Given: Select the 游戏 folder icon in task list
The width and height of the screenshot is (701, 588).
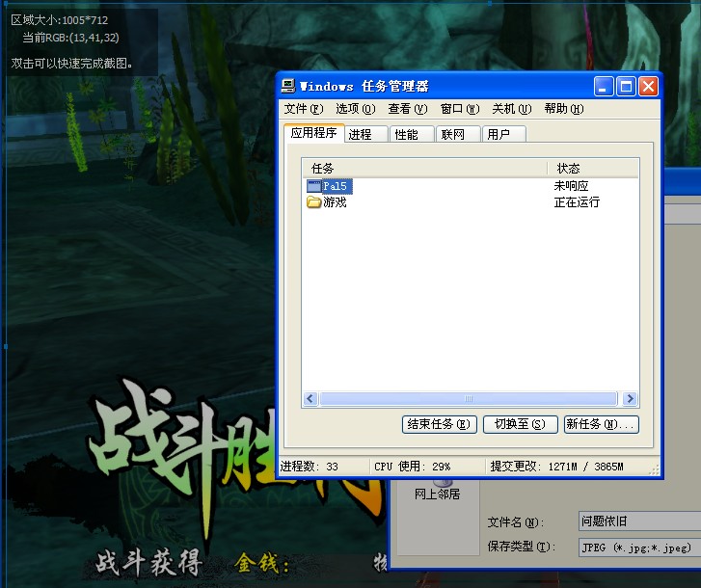Looking at the screenshot, I should pyautogui.click(x=314, y=202).
